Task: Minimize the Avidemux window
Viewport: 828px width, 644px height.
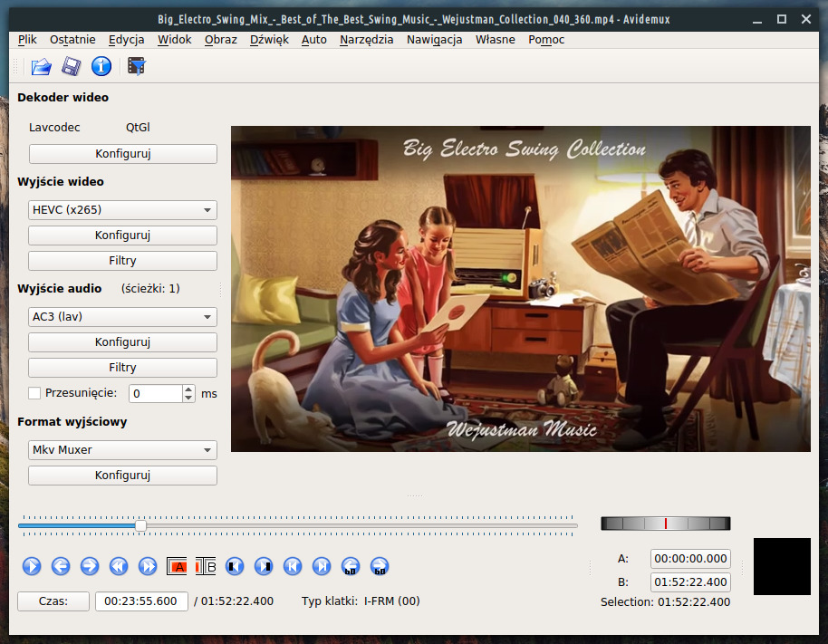Action: (x=757, y=20)
